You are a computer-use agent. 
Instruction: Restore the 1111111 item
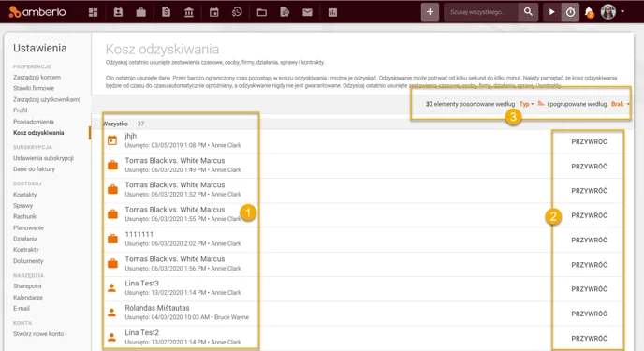click(589, 241)
